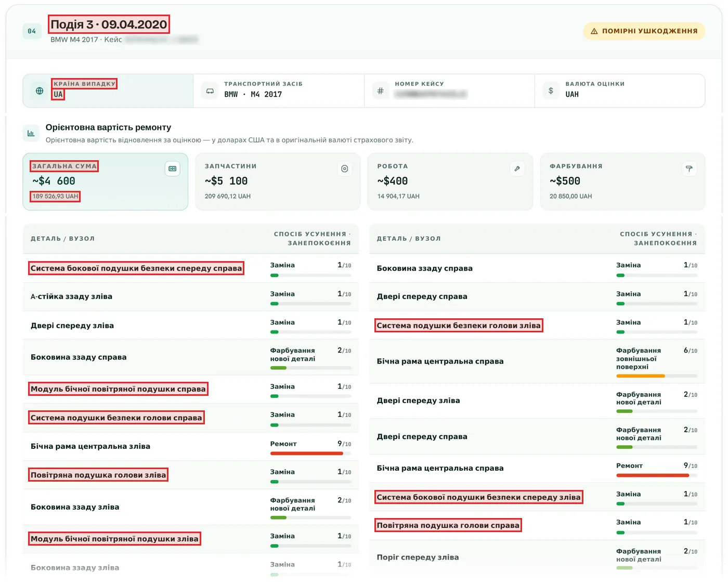Click the Загальна сума card label
The width and height of the screenshot is (728, 582).
[x=64, y=166]
